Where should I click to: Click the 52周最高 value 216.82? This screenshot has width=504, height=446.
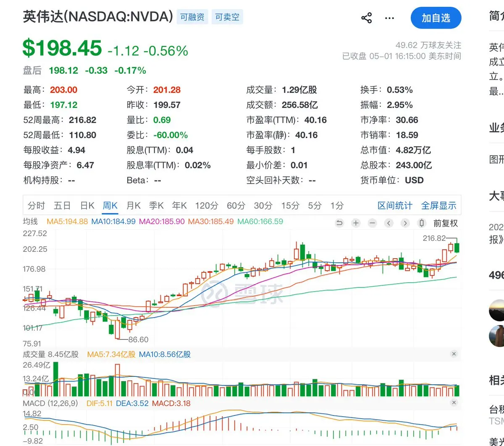pos(82,120)
